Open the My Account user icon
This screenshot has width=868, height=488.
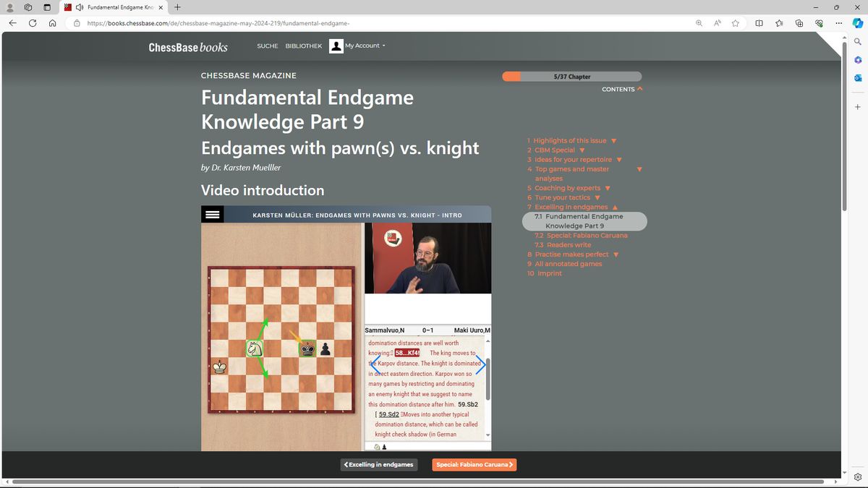pyautogui.click(x=336, y=46)
